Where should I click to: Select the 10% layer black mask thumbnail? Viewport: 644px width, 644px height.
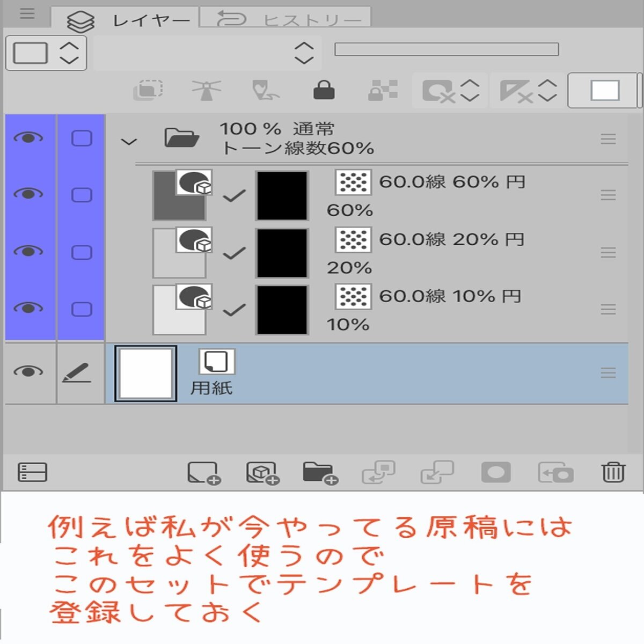282,310
